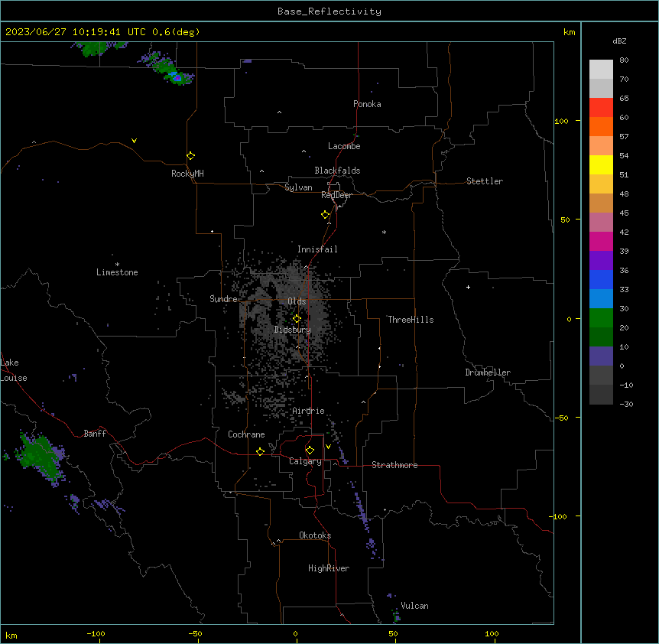Click the Olds city label
Viewport: 659px width, 644px height.
tap(297, 301)
